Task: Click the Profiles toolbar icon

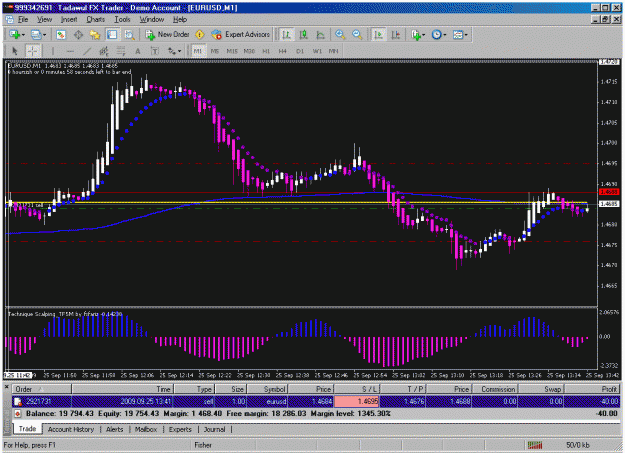Action: [36, 35]
